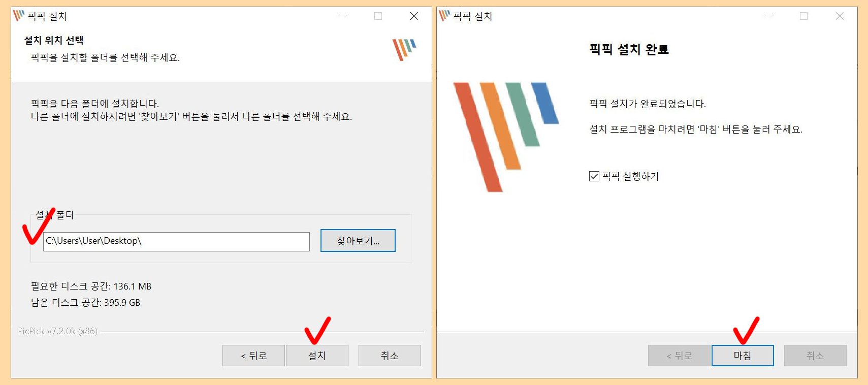
Task: Toggle the 픽픽 실행하기 checkbox
Action: pos(594,176)
